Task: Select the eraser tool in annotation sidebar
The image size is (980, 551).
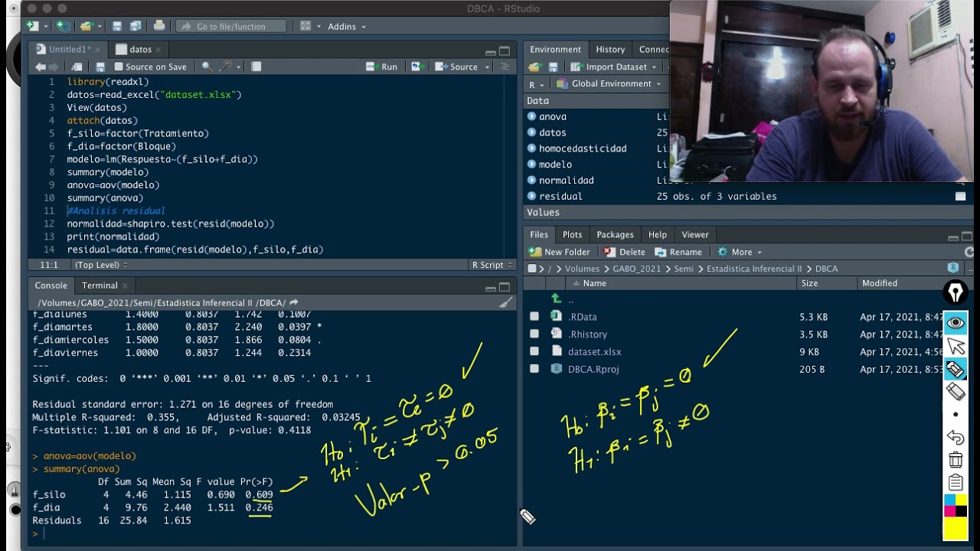Action: tap(955, 391)
